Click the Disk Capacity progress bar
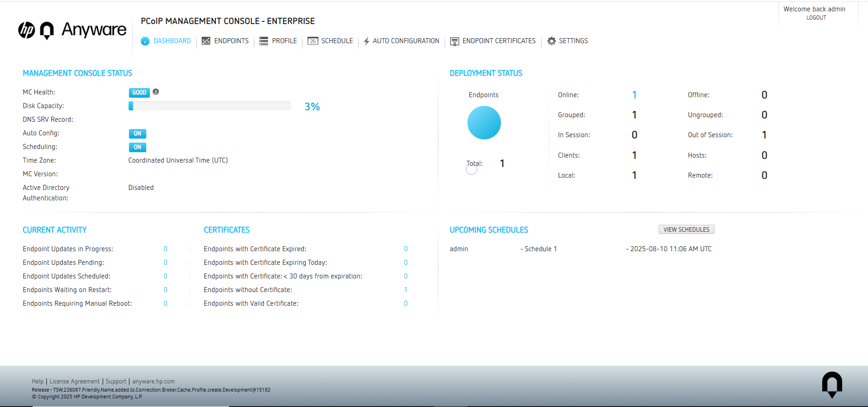Image resolution: width=868 pixels, height=407 pixels. [209, 106]
